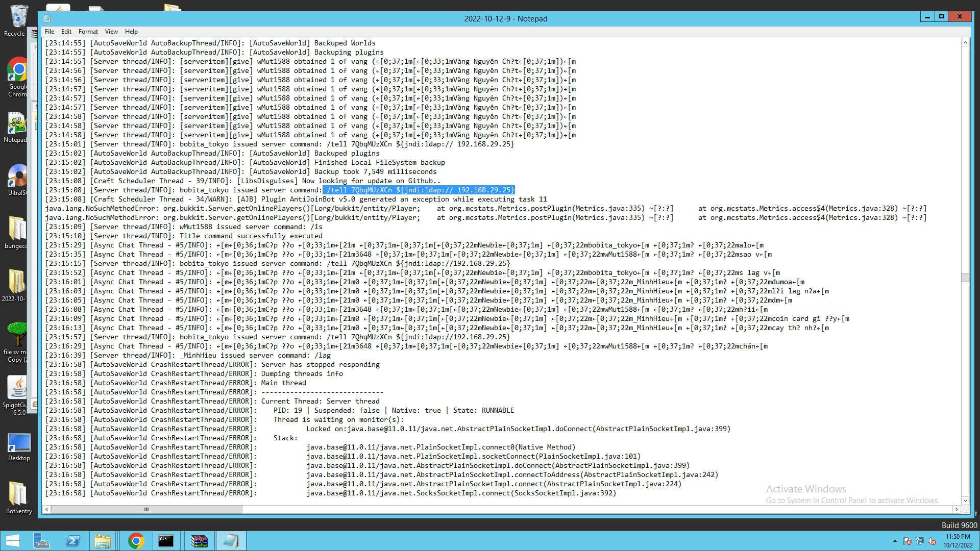This screenshot has width=980, height=551.
Task: Open the Action Center flag icon
Action: 908,541
